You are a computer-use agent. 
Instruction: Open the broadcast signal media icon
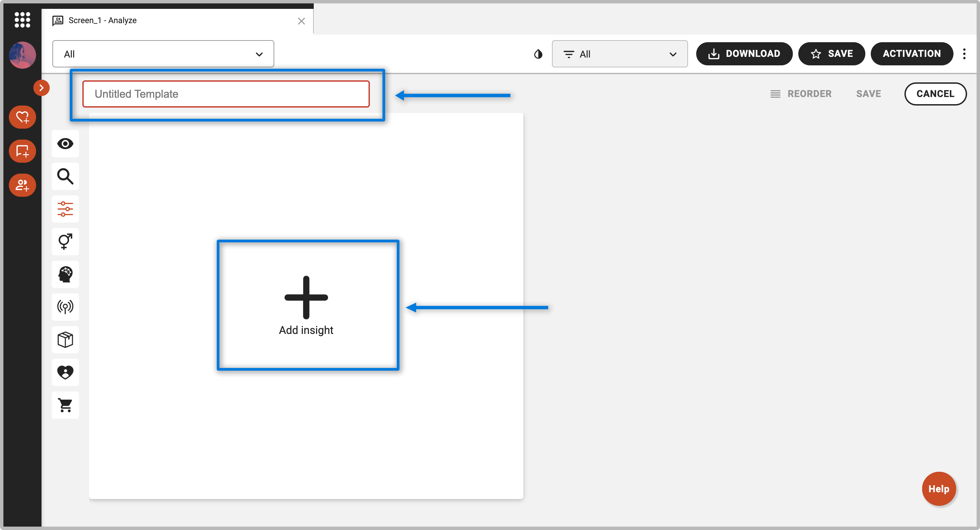(x=65, y=307)
